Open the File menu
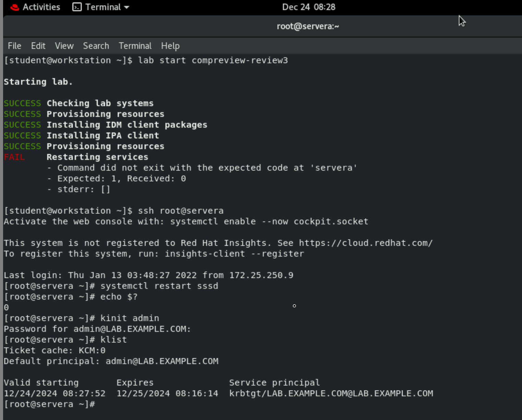Screen dimensions: 522x420 coord(14,46)
